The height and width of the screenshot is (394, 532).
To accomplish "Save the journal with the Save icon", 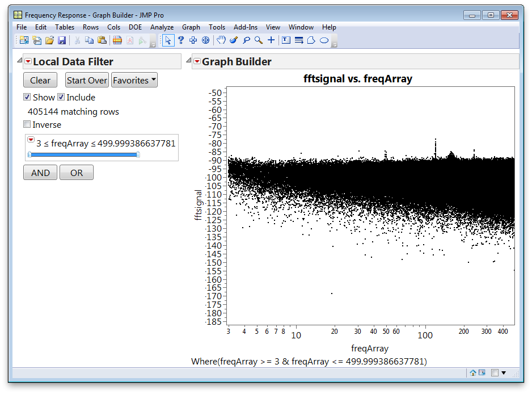I will 62,40.
